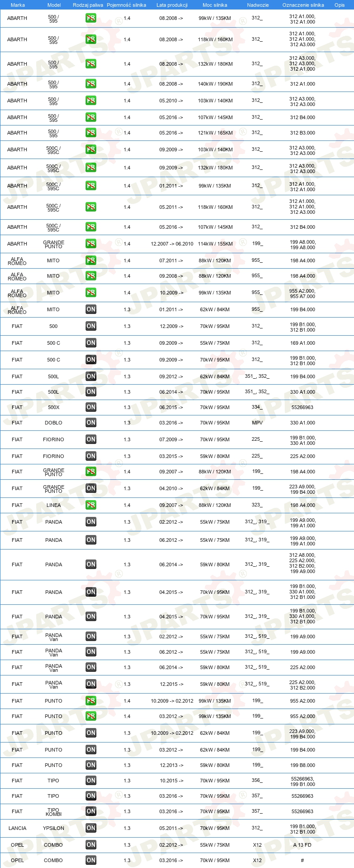
Task: Click the 140kW / 190KM power value
Action: tap(215, 84)
